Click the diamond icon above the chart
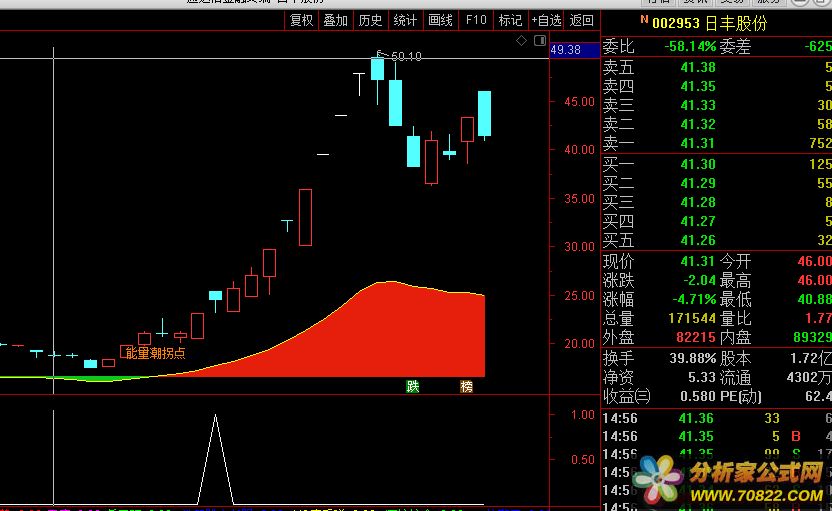The image size is (832, 511). click(521, 41)
